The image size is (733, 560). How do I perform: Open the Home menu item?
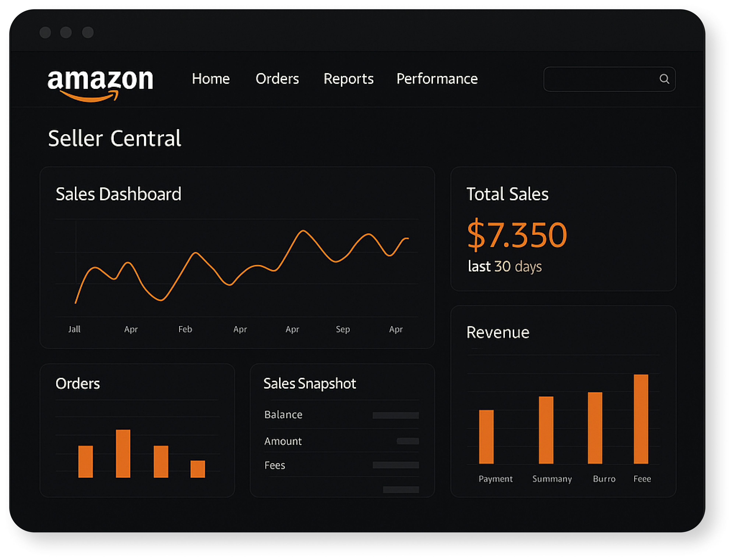[211, 79]
